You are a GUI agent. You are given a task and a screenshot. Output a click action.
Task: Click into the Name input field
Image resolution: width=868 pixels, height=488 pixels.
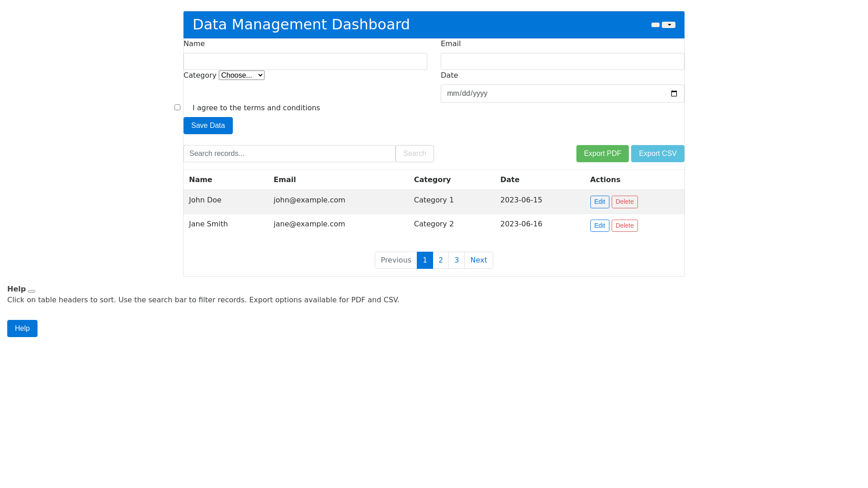[305, 61]
